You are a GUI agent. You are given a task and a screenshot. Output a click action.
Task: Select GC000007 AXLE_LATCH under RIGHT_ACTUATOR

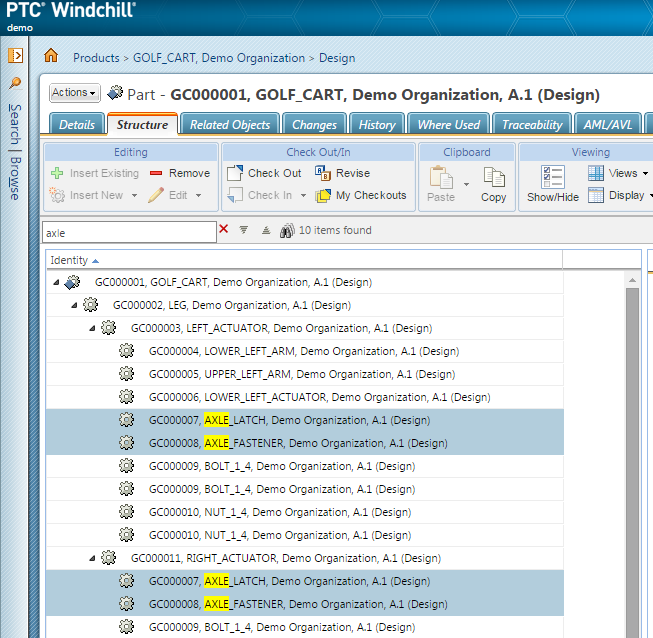point(305,581)
